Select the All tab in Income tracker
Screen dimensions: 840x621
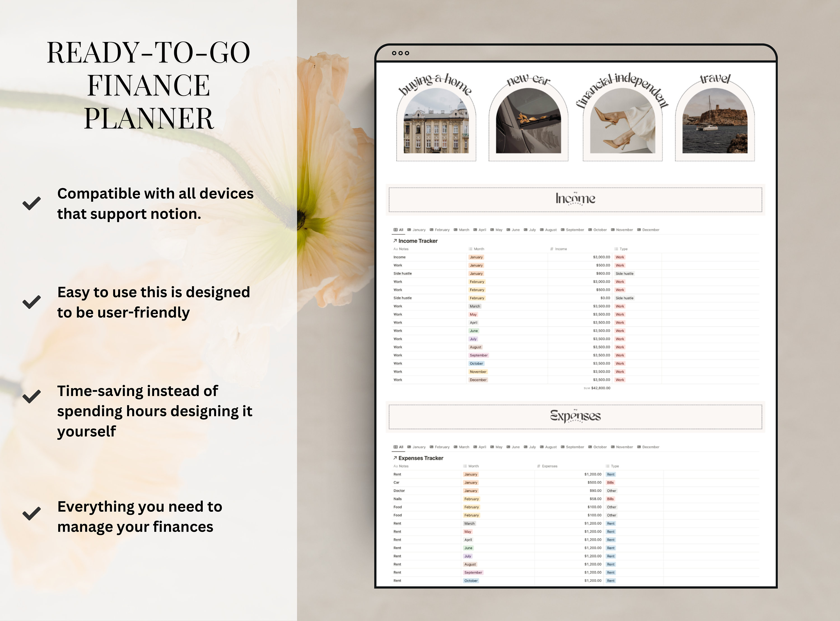click(398, 230)
